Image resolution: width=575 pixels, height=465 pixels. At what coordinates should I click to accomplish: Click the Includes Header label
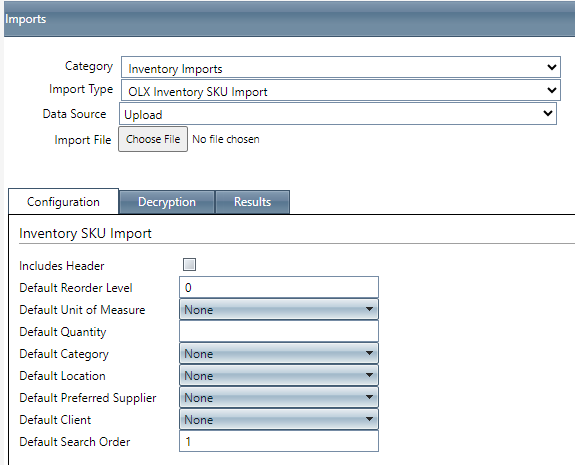[x=62, y=266]
